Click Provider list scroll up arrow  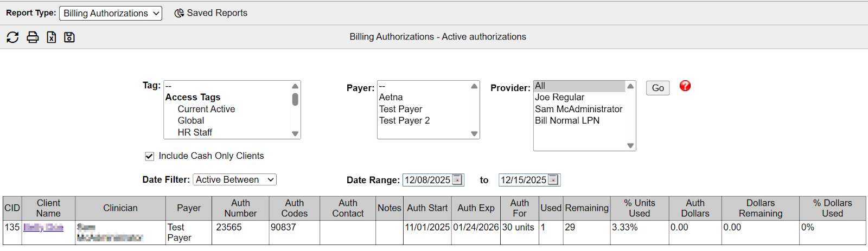click(630, 86)
